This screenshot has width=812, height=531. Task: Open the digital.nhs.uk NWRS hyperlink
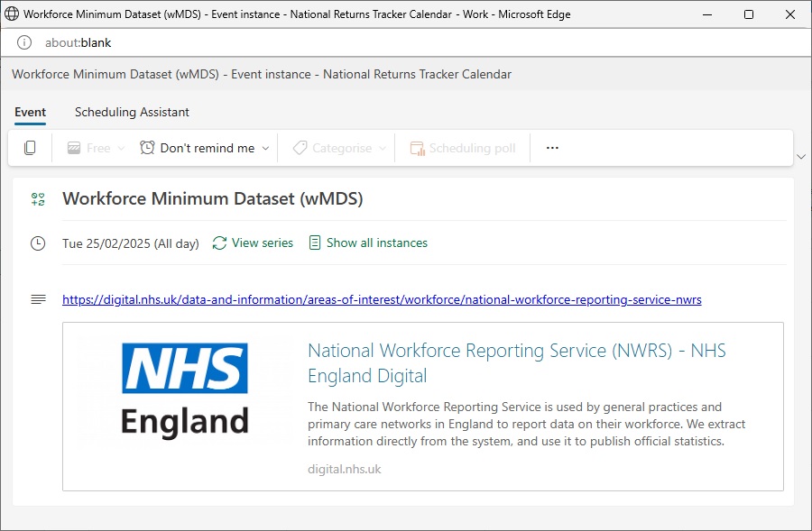(382, 299)
